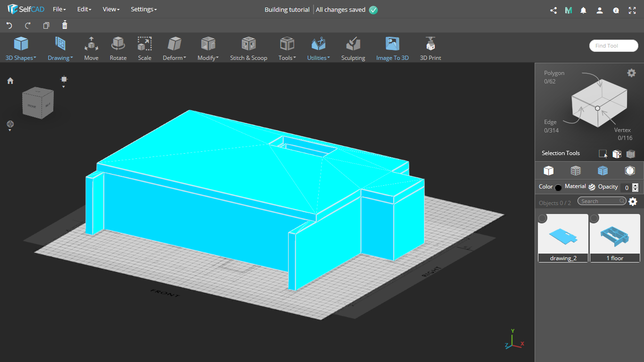Click the Delete trash icon
The width and height of the screenshot is (644, 362).
(x=65, y=25)
